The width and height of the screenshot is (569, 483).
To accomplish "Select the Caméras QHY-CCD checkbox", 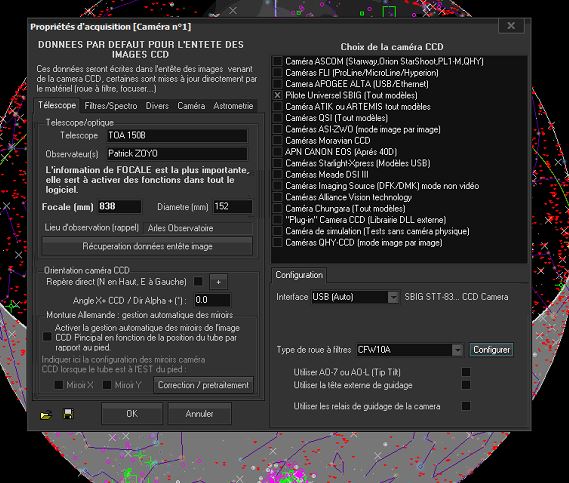I will pos(278,242).
